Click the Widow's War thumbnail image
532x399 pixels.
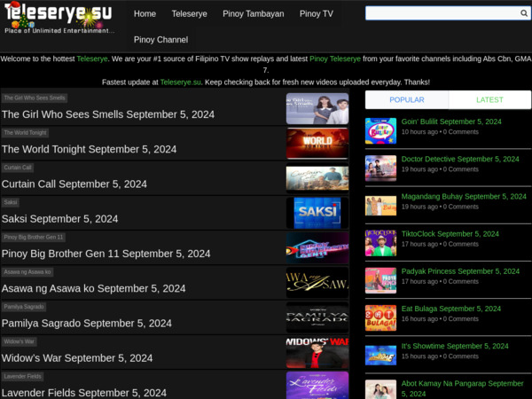[317, 352]
